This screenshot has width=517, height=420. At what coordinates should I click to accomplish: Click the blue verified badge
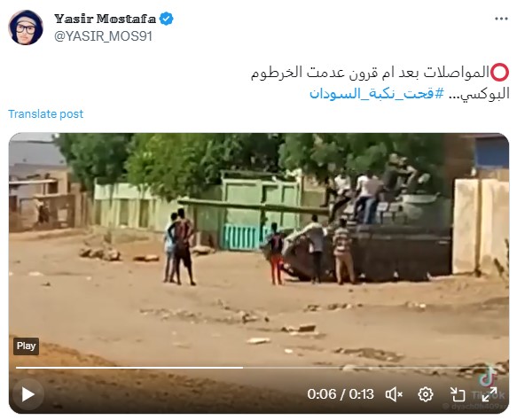pyautogui.click(x=167, y=19)
